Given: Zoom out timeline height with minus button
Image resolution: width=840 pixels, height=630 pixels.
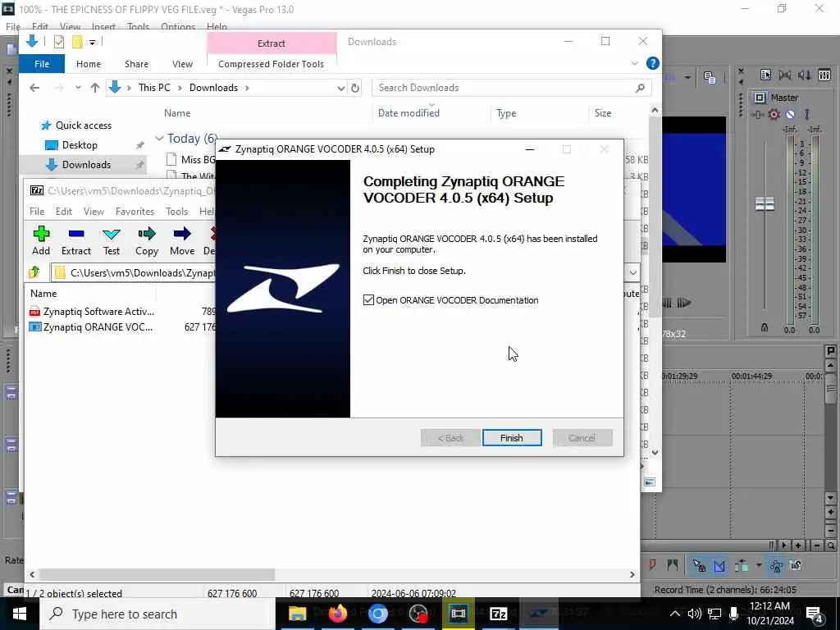Looking at the screenshot, I should click(x=830, y=531).
